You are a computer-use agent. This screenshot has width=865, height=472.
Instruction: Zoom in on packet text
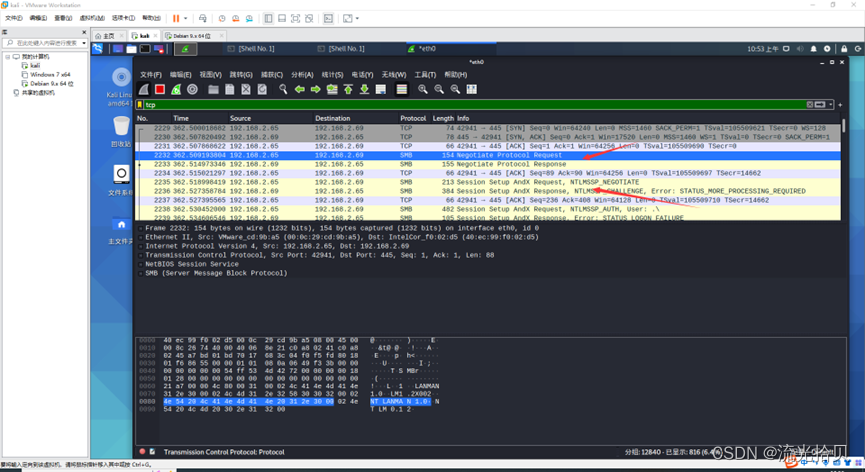point(423,89)
